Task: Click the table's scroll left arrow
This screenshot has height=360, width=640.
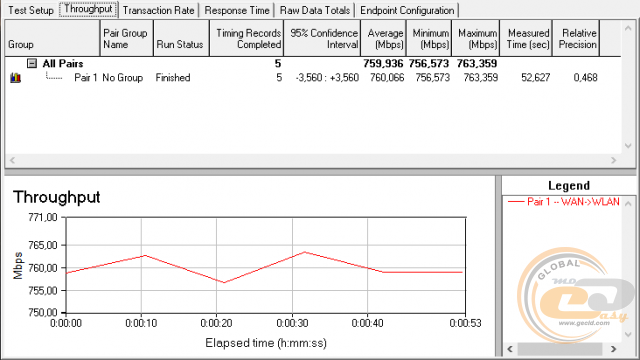Action: point(12,160)
